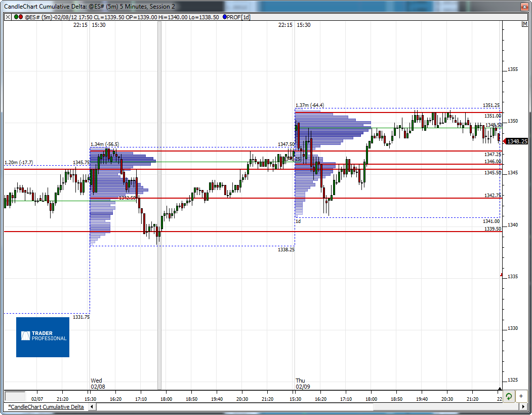Click the 02/07 time axis label
This screenshot has width=532, height=415.
(x=37, y=399)
